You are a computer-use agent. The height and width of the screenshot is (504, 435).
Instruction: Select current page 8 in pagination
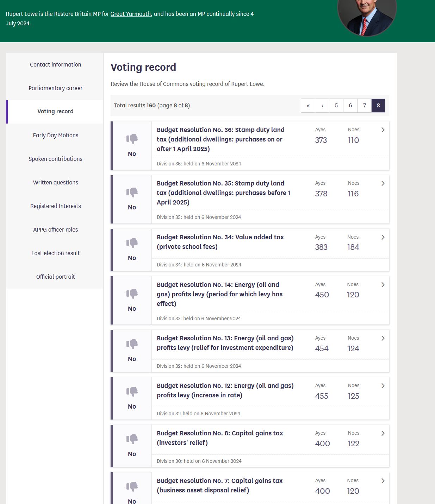pyautogui.click(x=378, y=106)
